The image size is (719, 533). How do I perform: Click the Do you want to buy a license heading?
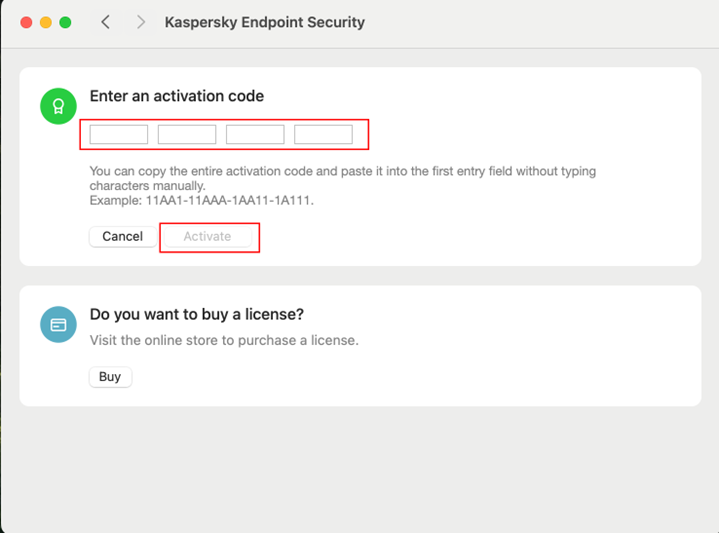(196, 314)
